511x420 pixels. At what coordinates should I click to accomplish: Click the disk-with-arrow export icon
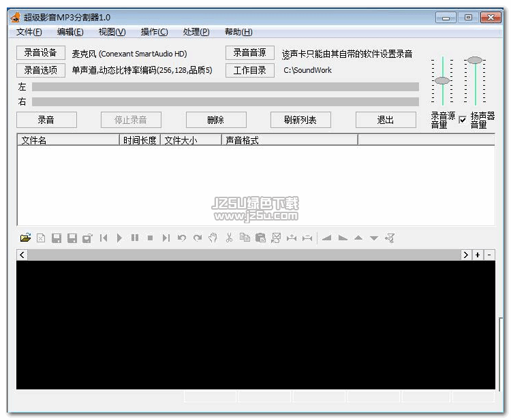point(87,238)
